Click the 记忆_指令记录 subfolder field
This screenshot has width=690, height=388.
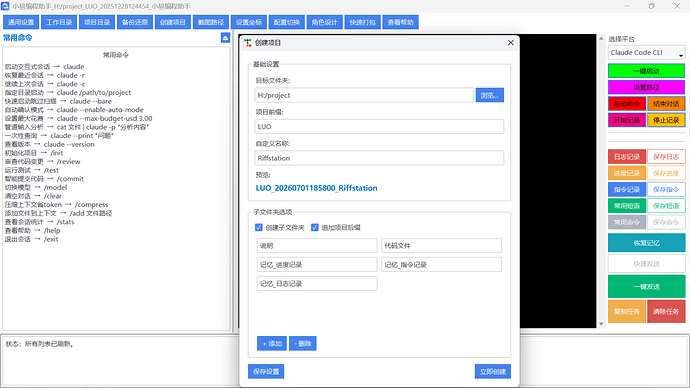coord(441,264)
